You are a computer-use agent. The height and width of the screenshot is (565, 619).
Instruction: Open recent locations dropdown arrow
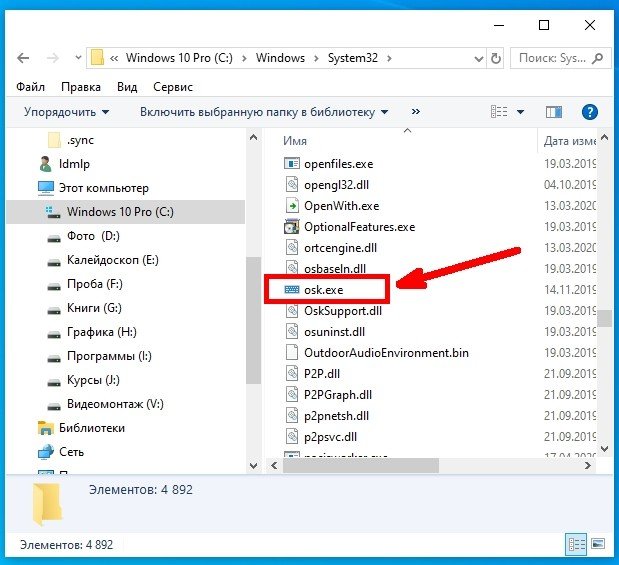tap(78, 58)
